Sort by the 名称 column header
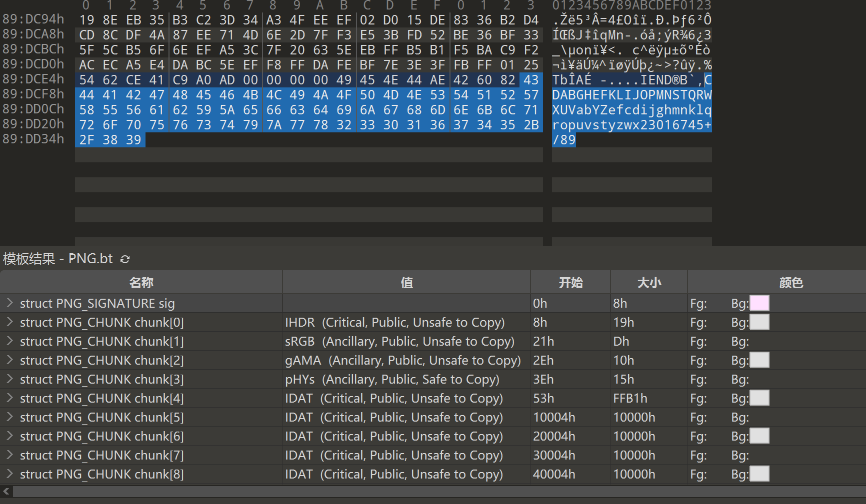The image size is (866, 504). 141,283
